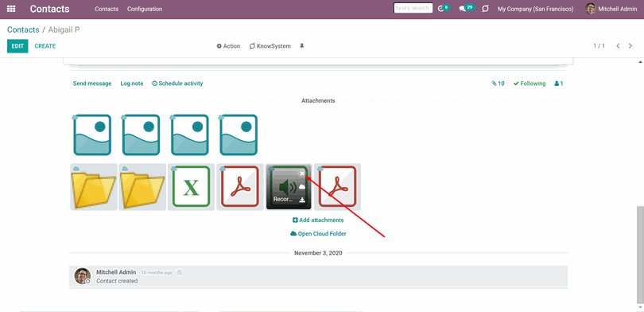Open the PDF attachment right of the audio file
Viewport: 644px width, 312px height.
pyautogui.click(x=338, y=186)
